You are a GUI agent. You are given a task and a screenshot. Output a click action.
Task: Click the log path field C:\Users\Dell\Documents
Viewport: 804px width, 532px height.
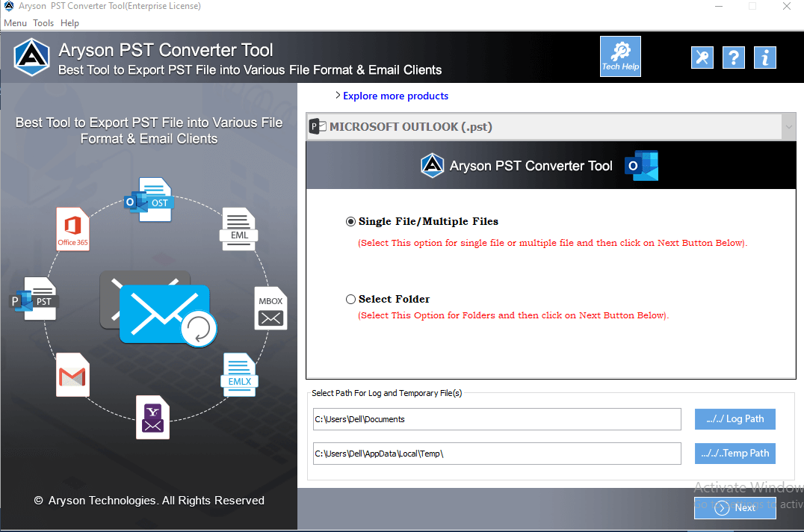tap(497, 419)
